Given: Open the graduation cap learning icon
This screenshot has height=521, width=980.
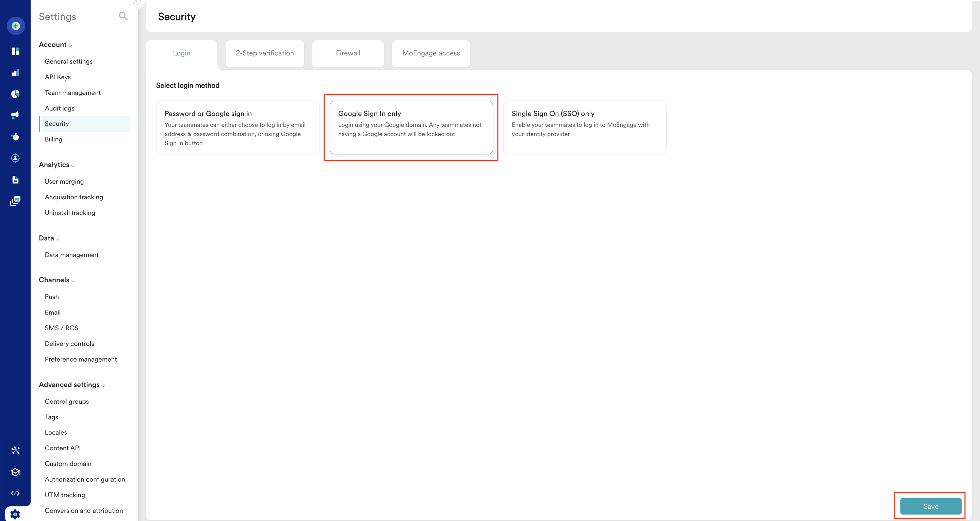Looking at the screenshot, I should (15, 472).
